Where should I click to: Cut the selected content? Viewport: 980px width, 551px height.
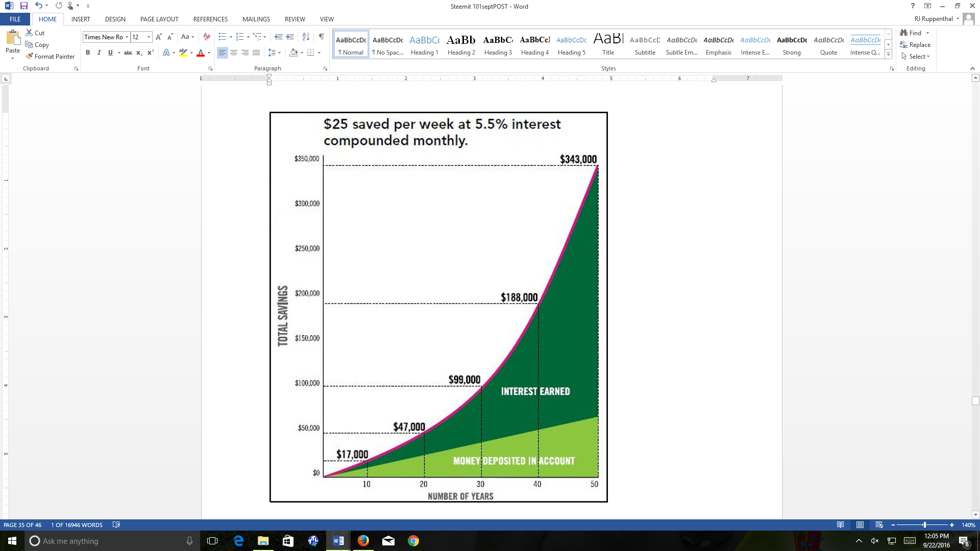35,33
